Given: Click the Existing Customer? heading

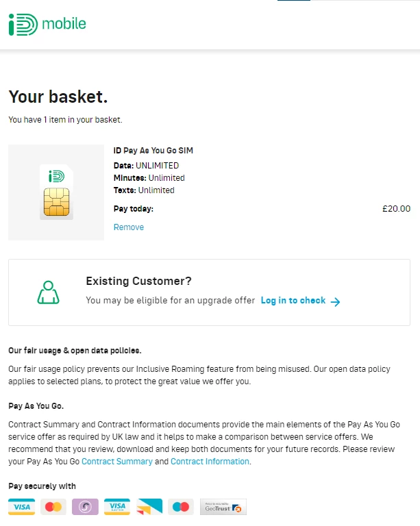Looking at the screenshot, I should pyautogui.click(x=138, y=281).
